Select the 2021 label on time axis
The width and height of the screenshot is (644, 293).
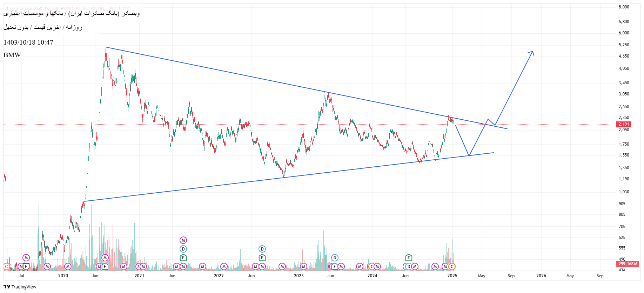coord(139,276)
